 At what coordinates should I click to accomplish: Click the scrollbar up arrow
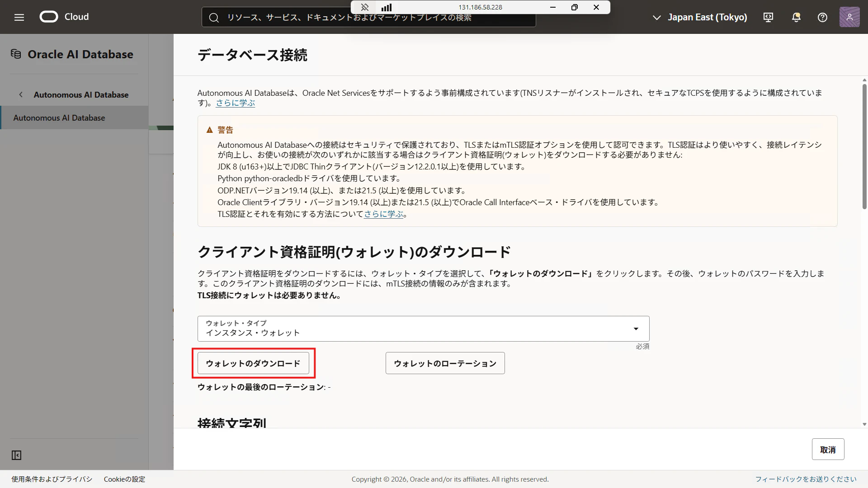click(x=864, y=80)
